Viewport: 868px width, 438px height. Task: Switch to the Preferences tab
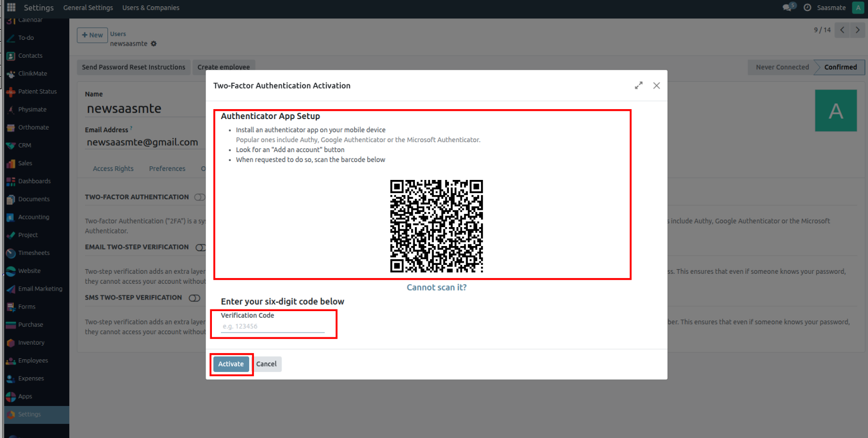pos(167,168)
